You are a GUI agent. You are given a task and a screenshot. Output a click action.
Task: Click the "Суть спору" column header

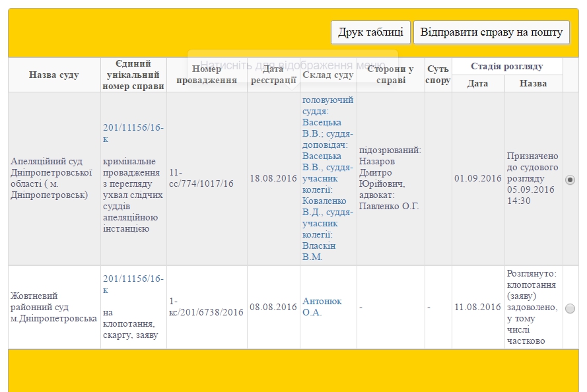[x=437, y=75]
